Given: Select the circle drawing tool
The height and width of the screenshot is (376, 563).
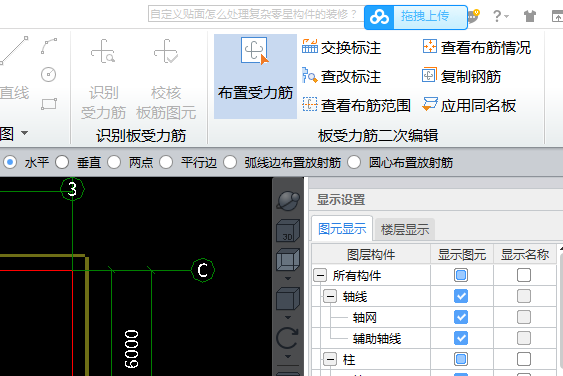Looking at the screenshot, I should click(48, 75).
